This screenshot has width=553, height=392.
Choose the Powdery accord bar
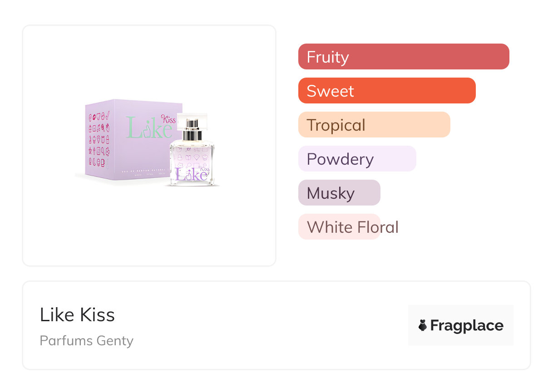357,159
